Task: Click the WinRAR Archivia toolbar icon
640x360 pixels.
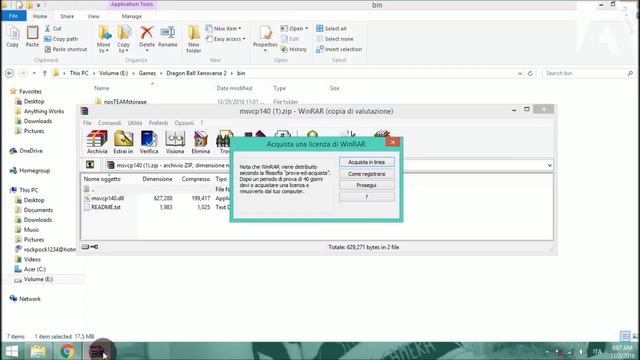Action: coord(97,142)
